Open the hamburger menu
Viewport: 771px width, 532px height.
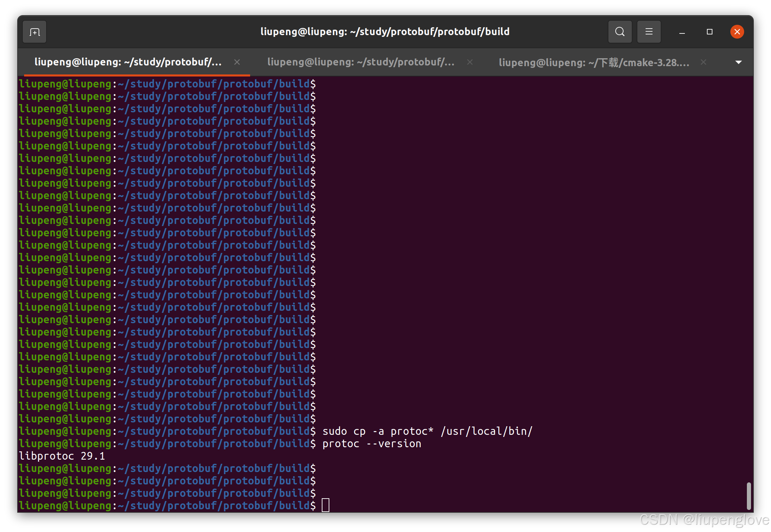click(649, 32)
